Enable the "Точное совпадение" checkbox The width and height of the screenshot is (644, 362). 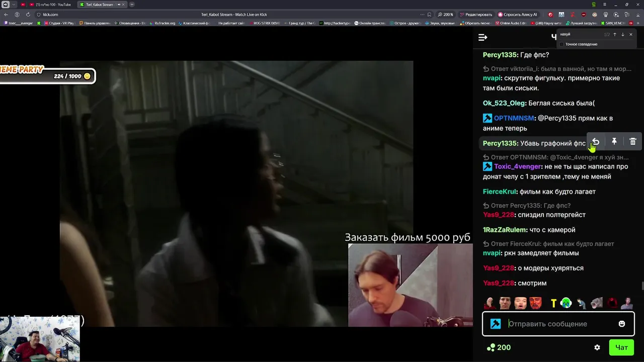click(561, 44)
